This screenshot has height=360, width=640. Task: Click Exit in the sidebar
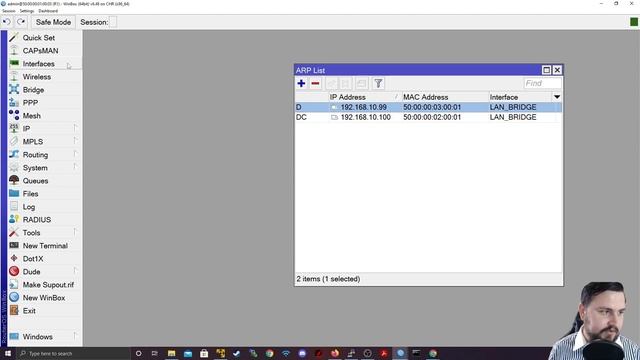(x=29, y=311)
